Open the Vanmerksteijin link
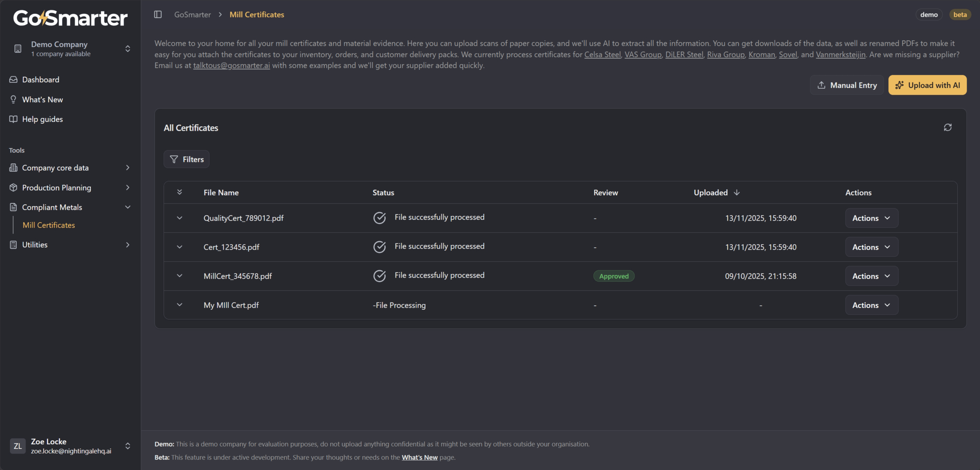 pyautogui.click(x=840, y=54)
